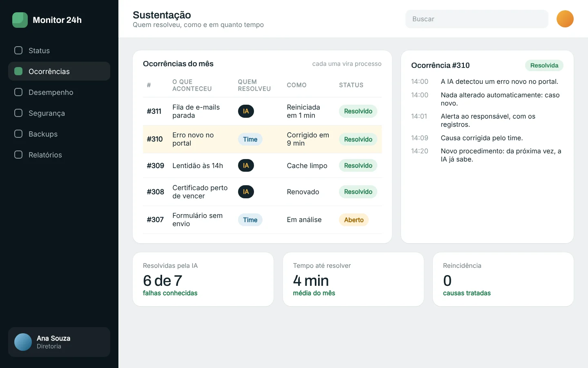Click the "Causa corrigida pelo time." timeline entry
Viewport: 588px width, 368px height.
482,138
